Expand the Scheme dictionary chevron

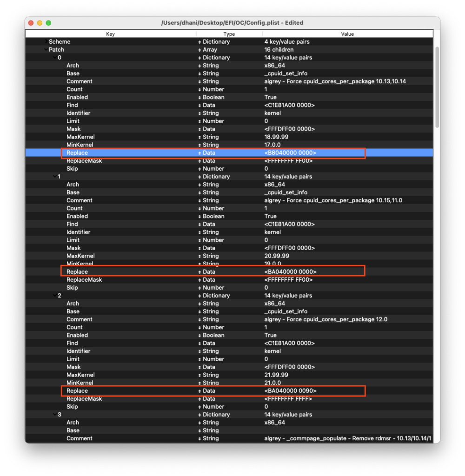click(46, 41)
